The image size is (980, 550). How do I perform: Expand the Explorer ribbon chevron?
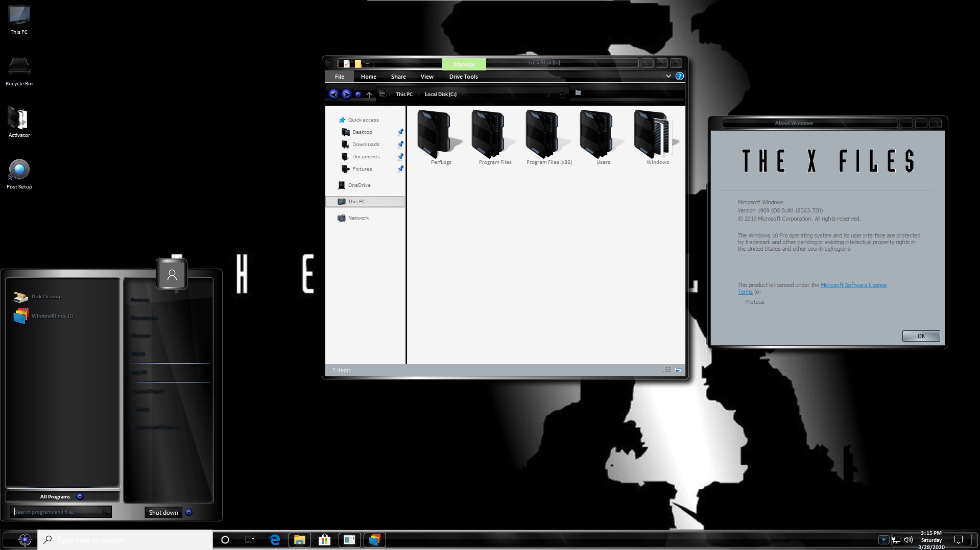pyautogui.click(x=668, y=76)
